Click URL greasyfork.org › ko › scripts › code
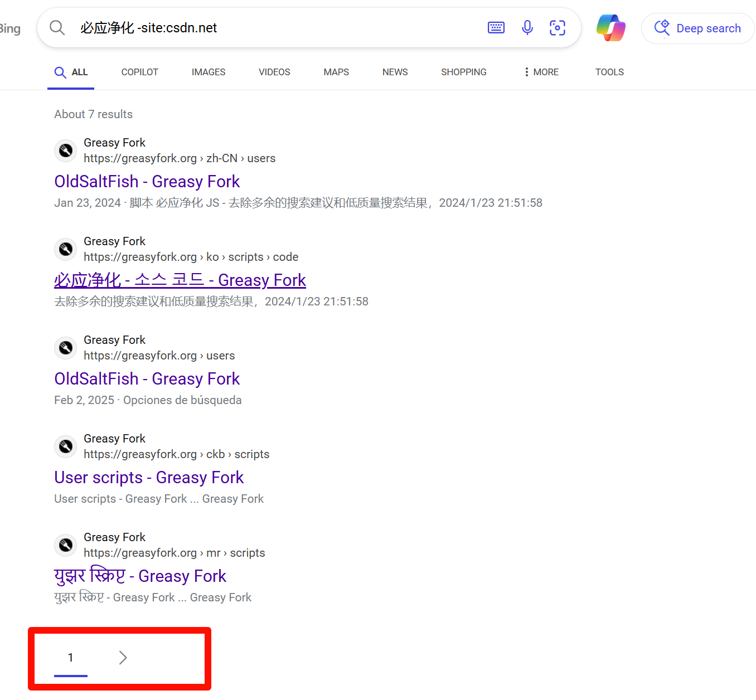Screen dimensions: 756x700 [x=191, y=257]
